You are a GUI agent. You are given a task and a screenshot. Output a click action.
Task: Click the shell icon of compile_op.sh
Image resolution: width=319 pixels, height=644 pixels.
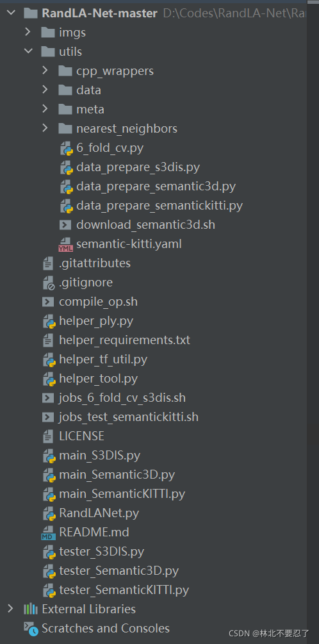pos(48,302)
